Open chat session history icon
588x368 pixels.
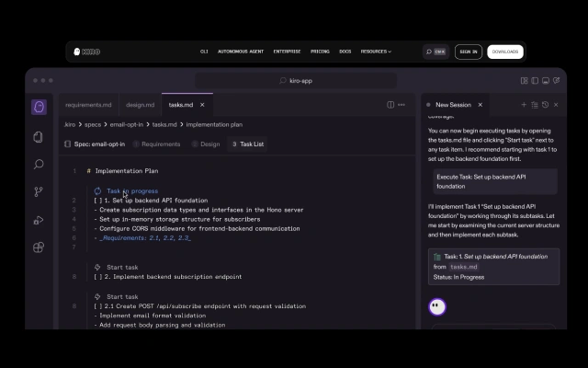[x=546, y=105]
